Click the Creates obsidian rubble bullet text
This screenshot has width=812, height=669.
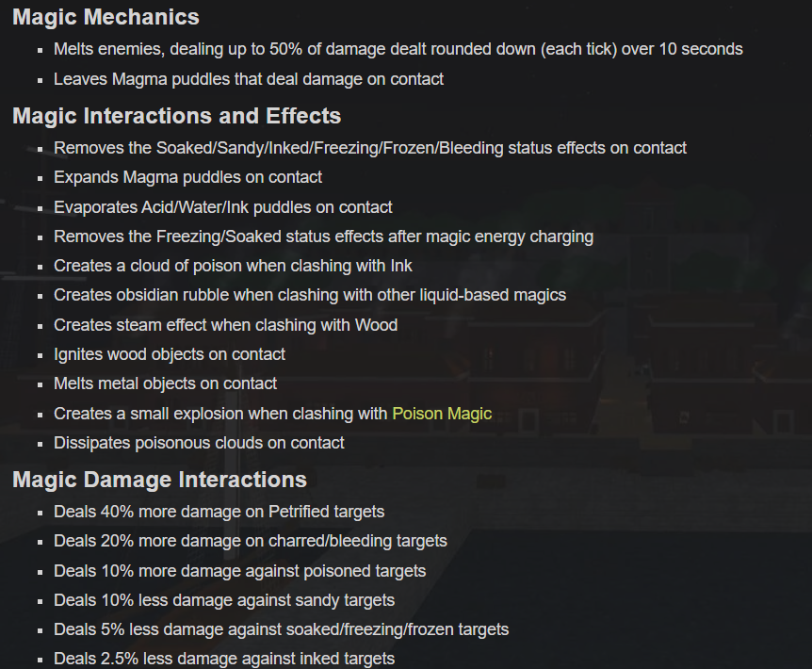click(310, 295)
